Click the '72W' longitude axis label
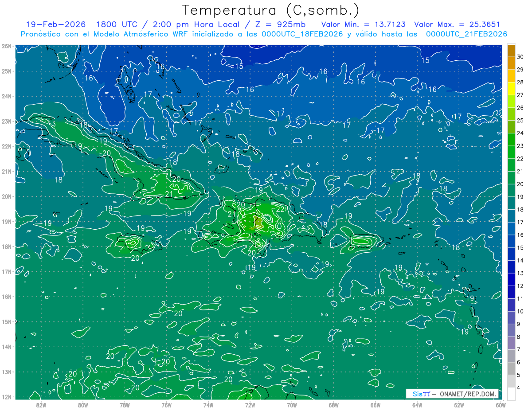Screen dimensions: 532x411 pyautogui.click(x=250, y=405)
